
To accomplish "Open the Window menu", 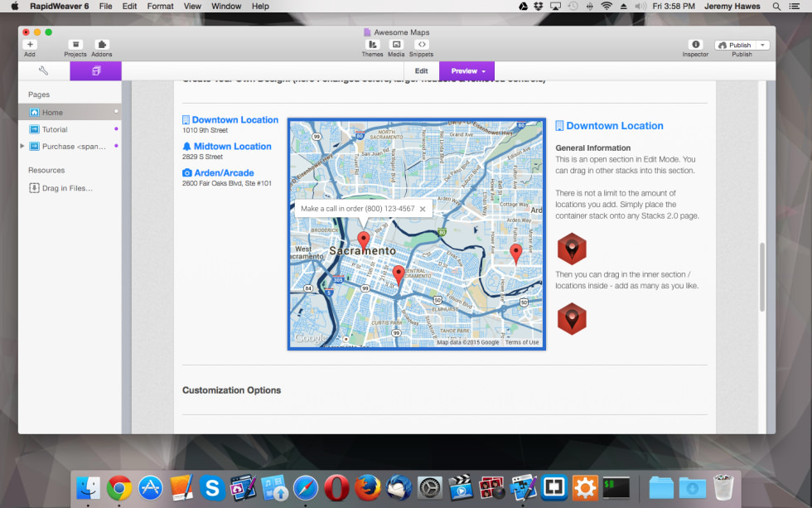I will [226, 6].
